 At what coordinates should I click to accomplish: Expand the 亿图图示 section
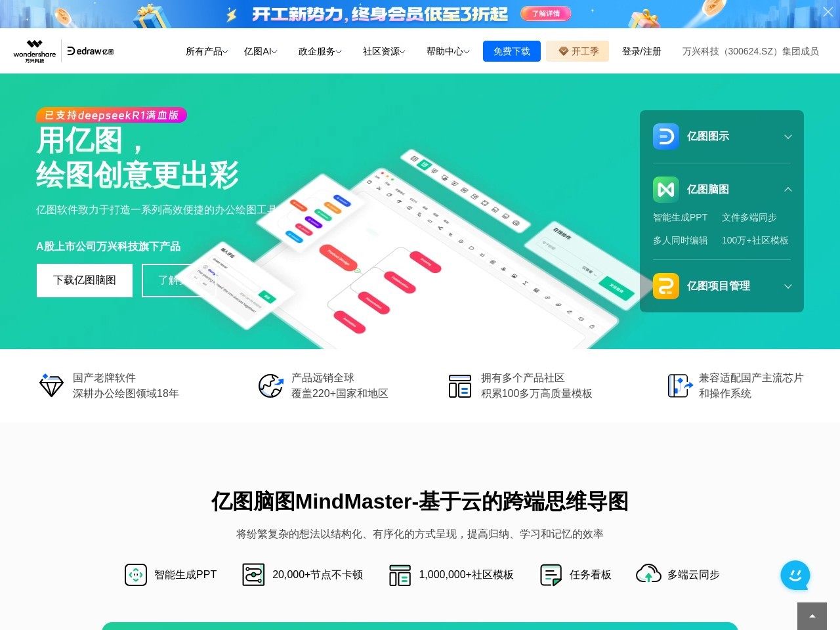[788, 136]
